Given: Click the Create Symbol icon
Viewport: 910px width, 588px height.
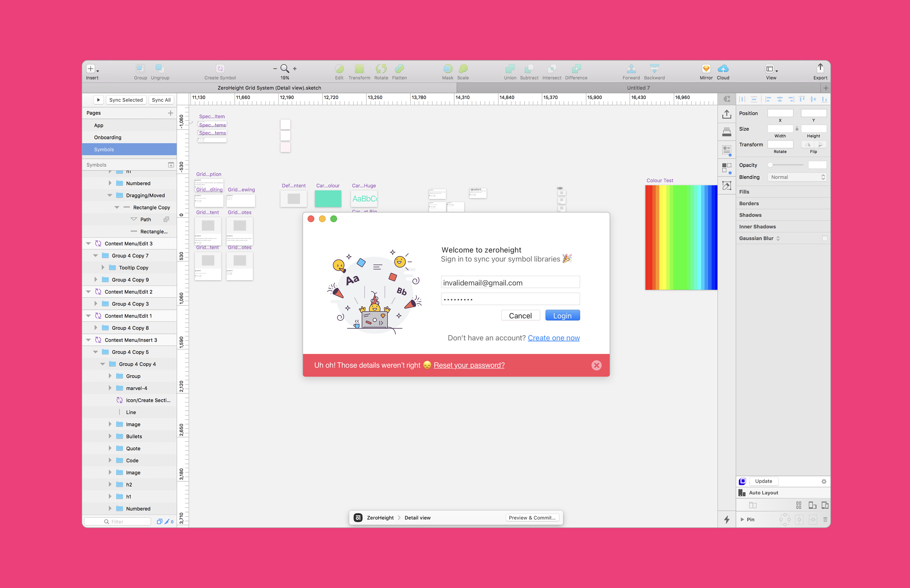Looking at the screenshot, I should (220, 69).
